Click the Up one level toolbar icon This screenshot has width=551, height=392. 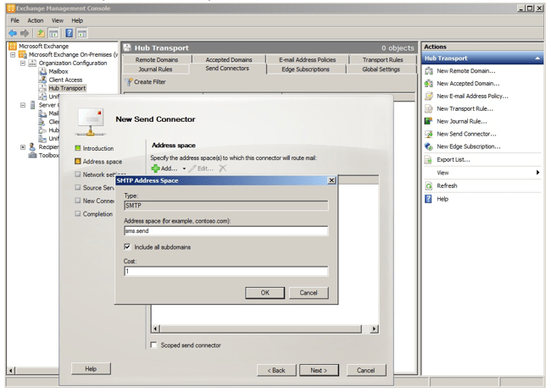pyautogui.click(x=41, y=33)
